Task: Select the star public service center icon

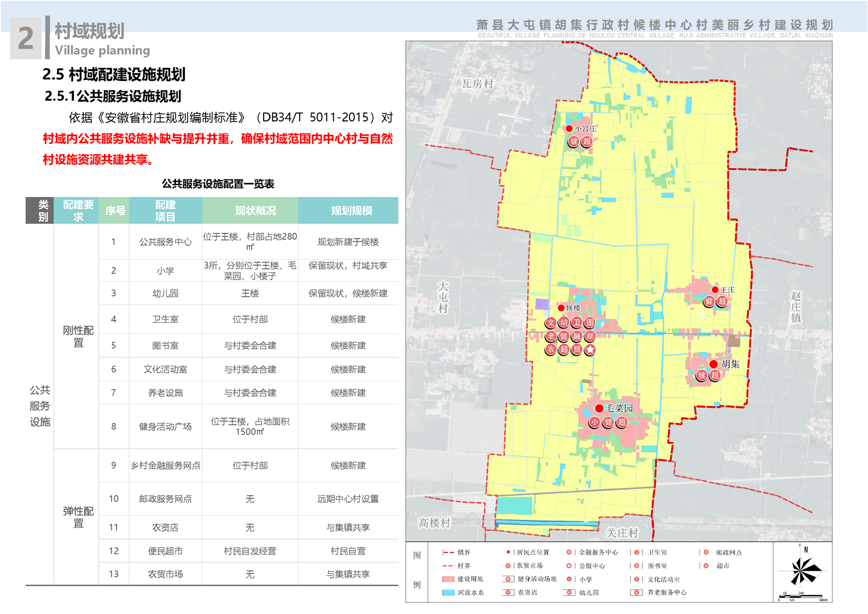Action: tap(590, 349)
